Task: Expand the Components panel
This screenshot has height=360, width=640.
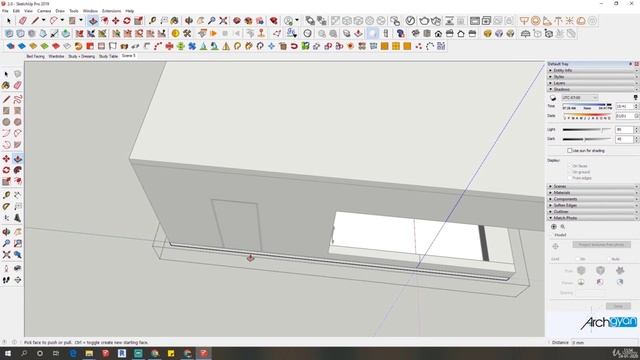Action: point(593,199)
